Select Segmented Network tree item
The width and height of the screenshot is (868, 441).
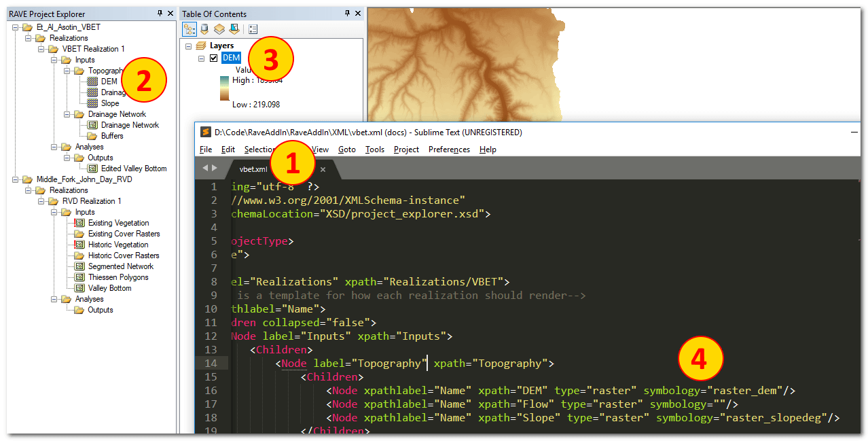click(121, 266)
